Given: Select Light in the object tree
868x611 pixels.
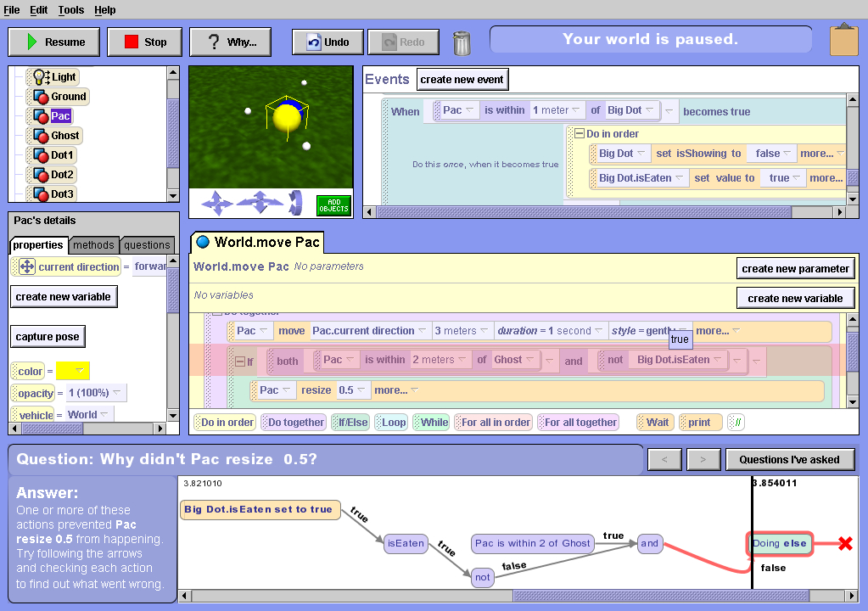Looking at the screenshot, I should tap(63, 76).
